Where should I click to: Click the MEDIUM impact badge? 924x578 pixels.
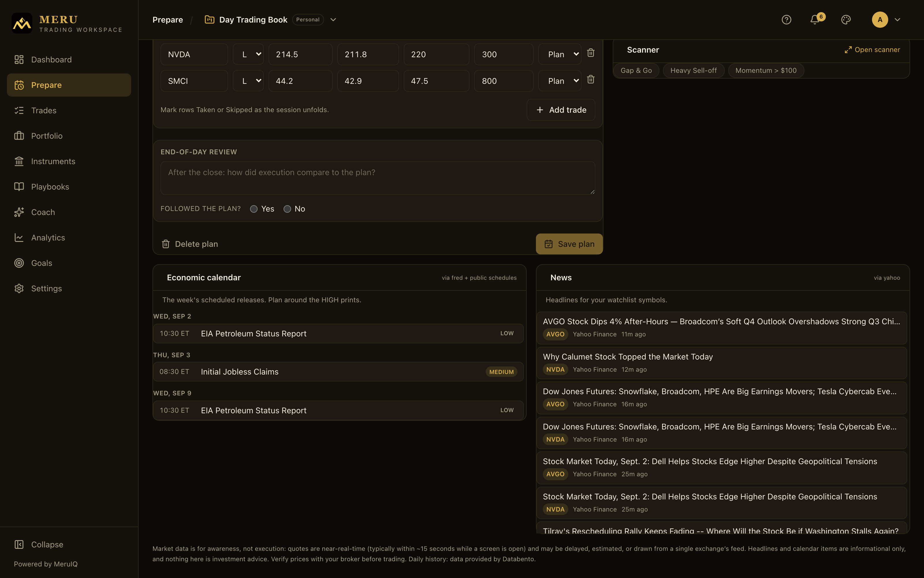coord(501,372)
